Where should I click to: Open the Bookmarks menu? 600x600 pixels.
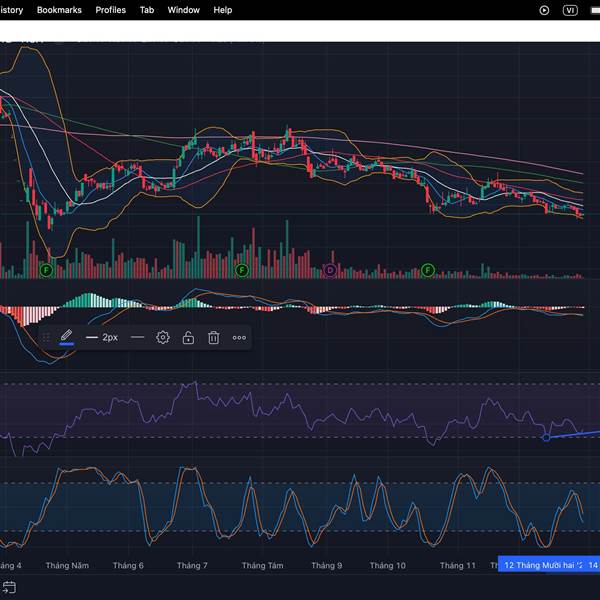pyautogui.click(x=59, y=10)
